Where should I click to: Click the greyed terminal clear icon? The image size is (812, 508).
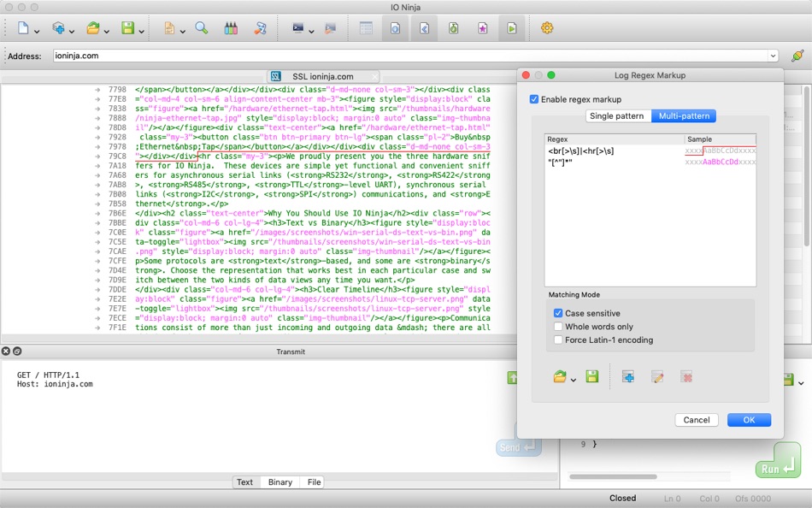pyautogui.click(x=330, y=28)
